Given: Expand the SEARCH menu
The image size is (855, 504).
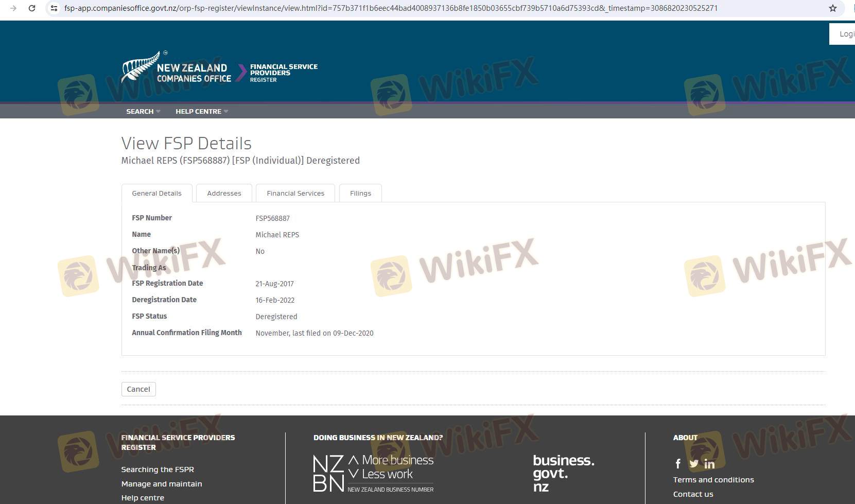Looking at the screenshot, I should click(x=143, y=111).
